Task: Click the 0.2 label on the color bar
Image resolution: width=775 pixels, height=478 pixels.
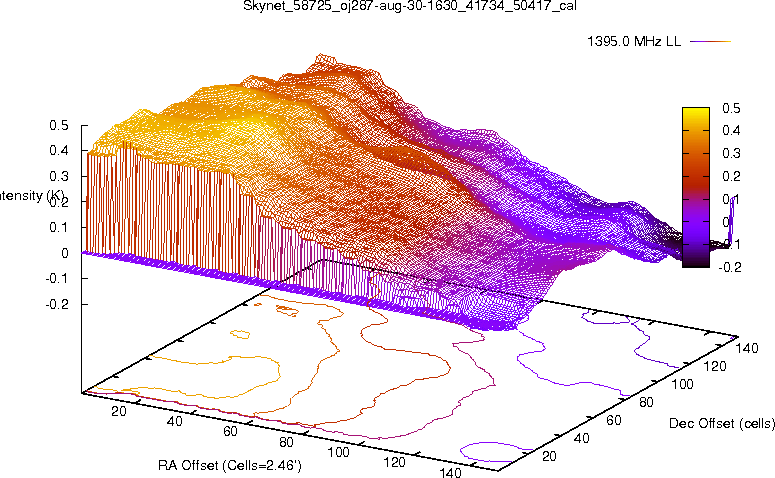Action: 731,176
